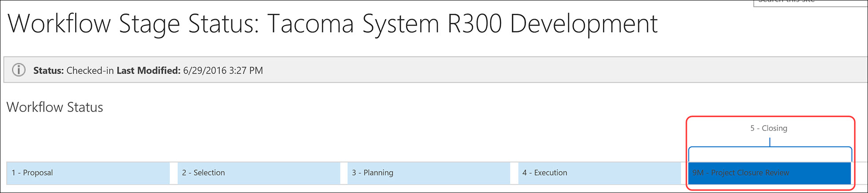
Task: Click the 9M text in the closing bar
Action: coord(698,173)
